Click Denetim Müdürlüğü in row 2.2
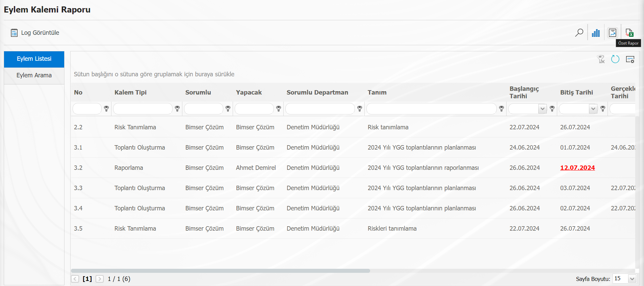 click(313, 127)
